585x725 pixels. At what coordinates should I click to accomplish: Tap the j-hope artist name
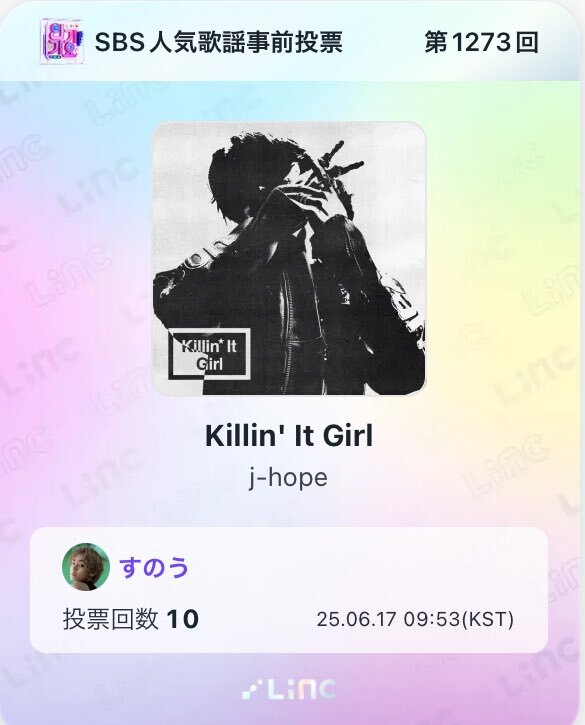coord(289,478)
